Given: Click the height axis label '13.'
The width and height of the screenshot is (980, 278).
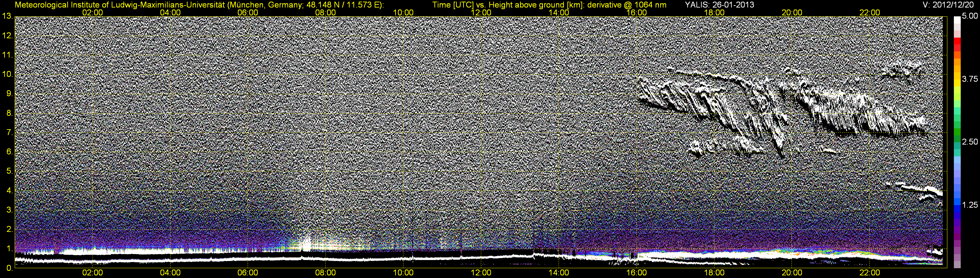Looking at the screenshot, I should pyautogui.click(x=7, y=16).
